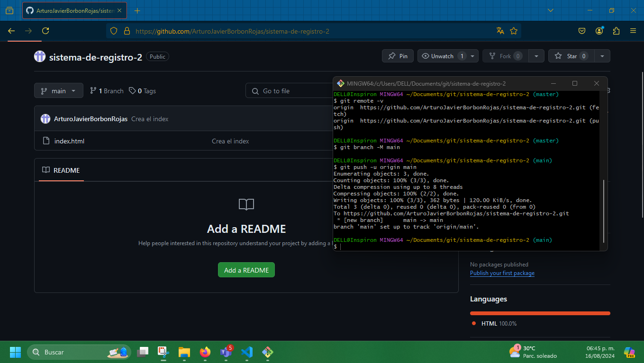The image size is (644, 363).
Task: Pin the repository with the Pin button
Action: [x=398, y=56]
